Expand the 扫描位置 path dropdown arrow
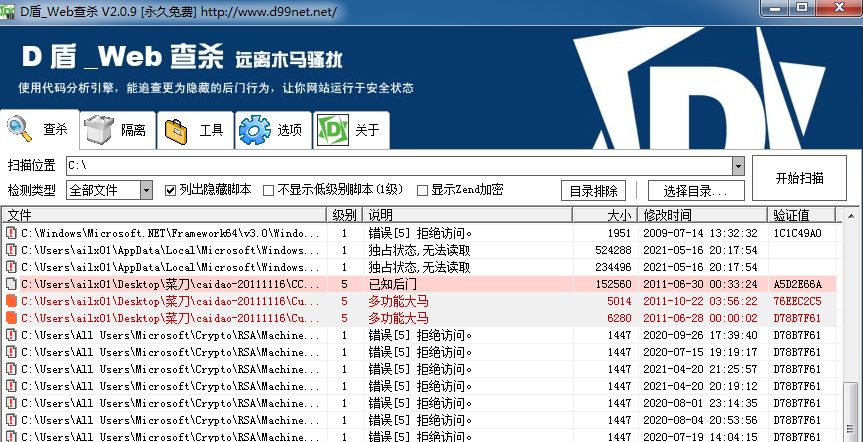The width and height of the screenshot is (863, 442). coord(738,165)
